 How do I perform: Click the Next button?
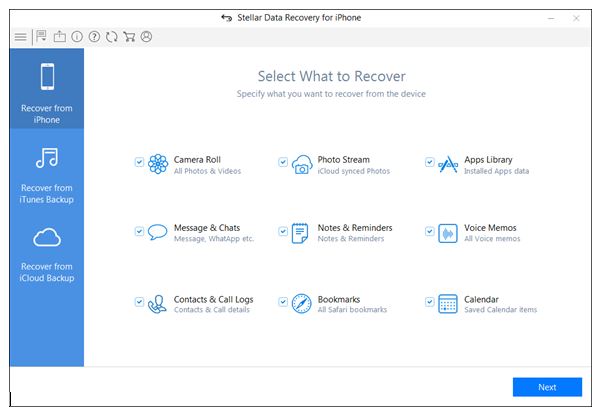coord(547,387)
